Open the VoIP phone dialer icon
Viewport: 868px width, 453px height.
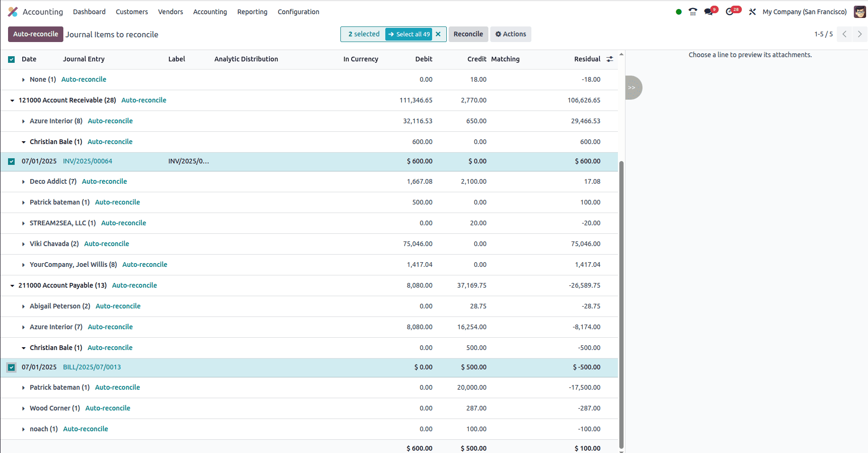tap(693, 12)
